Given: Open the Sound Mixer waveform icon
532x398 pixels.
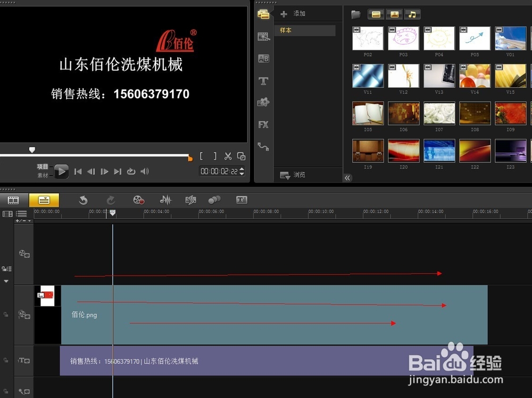Looking at the screenshot, I should tap(165, 200).
